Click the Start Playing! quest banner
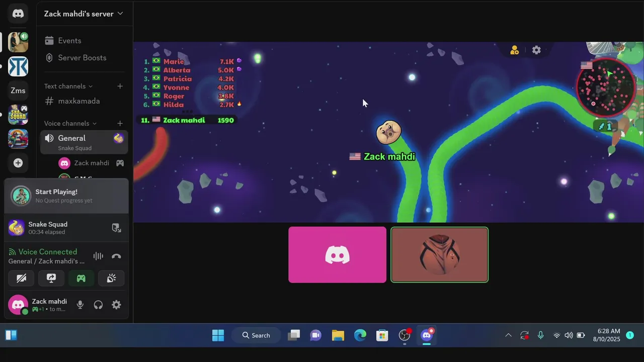This screenshot has height=362, width=644. click(x=66, y=196)
